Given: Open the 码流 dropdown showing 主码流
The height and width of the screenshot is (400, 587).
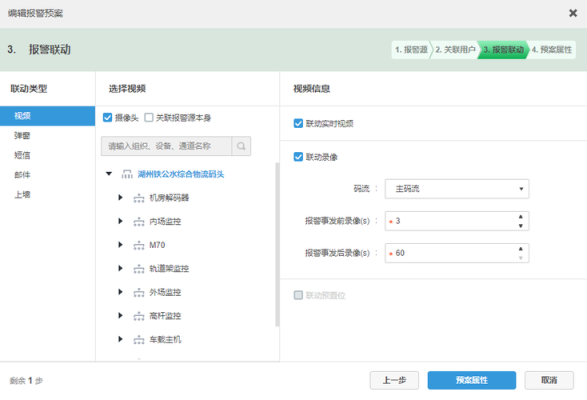Looking at the screenshot, I should (457, 189).
